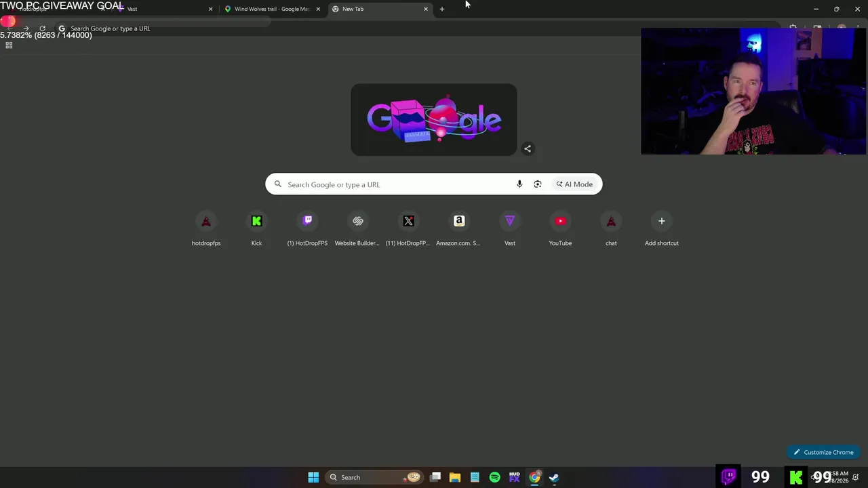Open the Vast shortcut tile
The image size is (868, 488).
click(509, 229)
